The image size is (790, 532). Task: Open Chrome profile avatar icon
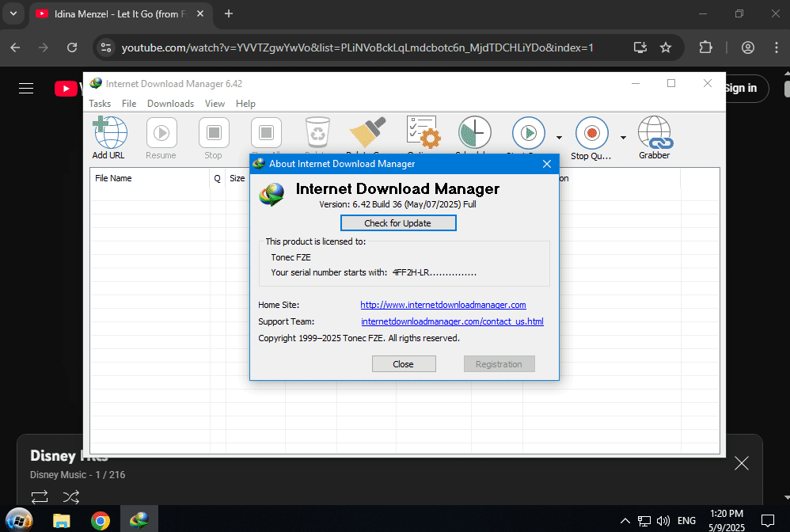click(x=748, y=47)
